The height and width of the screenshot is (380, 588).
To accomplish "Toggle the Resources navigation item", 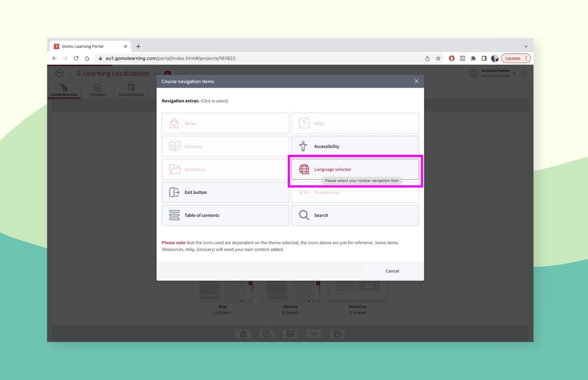I will pyautogui.click(x=225, y=169).
